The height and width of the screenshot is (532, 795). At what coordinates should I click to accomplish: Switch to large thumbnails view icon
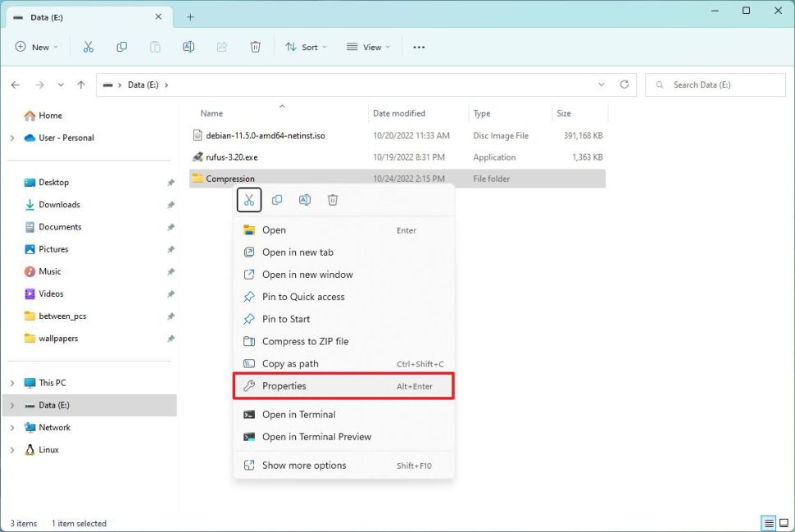tap(783, 523)
